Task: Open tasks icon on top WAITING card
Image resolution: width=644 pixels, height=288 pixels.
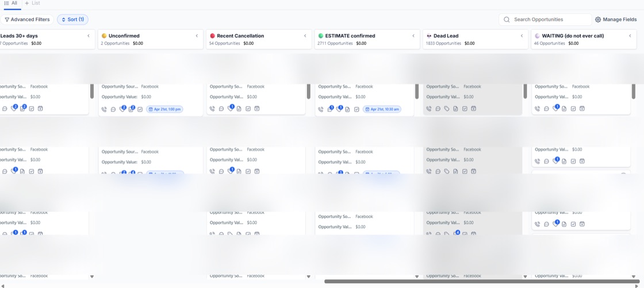Action: (573, 109)
